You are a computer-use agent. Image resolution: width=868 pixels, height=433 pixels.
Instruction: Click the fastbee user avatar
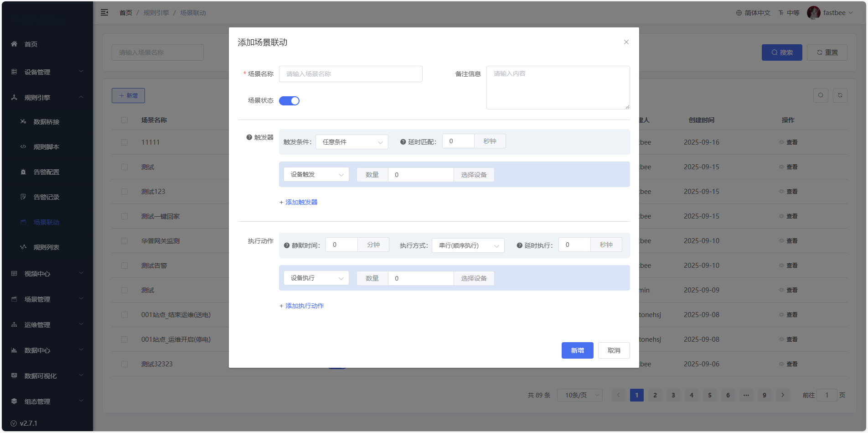[x=813, y=13]
